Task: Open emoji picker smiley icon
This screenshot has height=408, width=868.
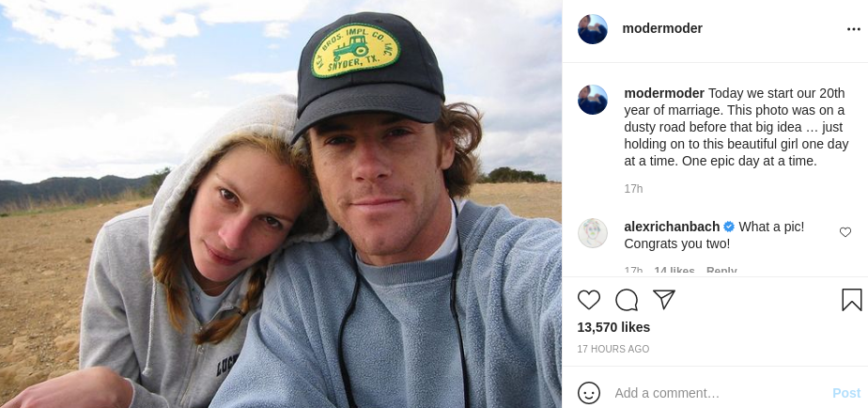Action: (588, 393)
